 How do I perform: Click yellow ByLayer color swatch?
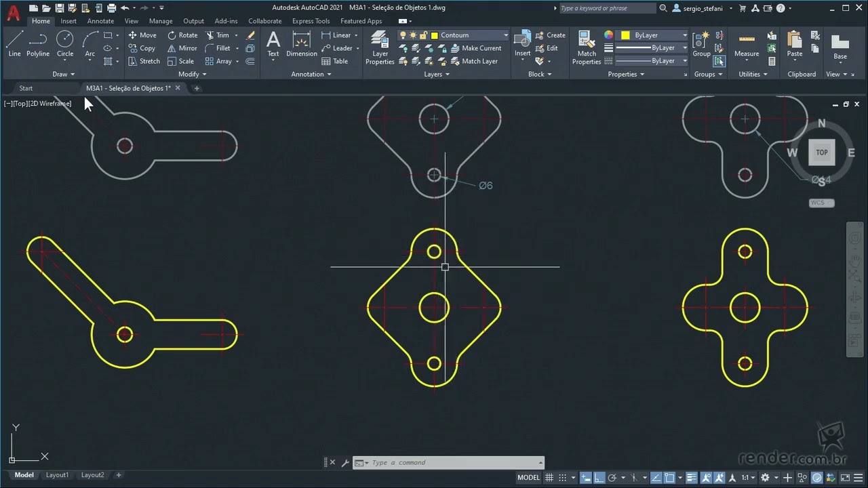pyautogui.click(x=625, y=35)
